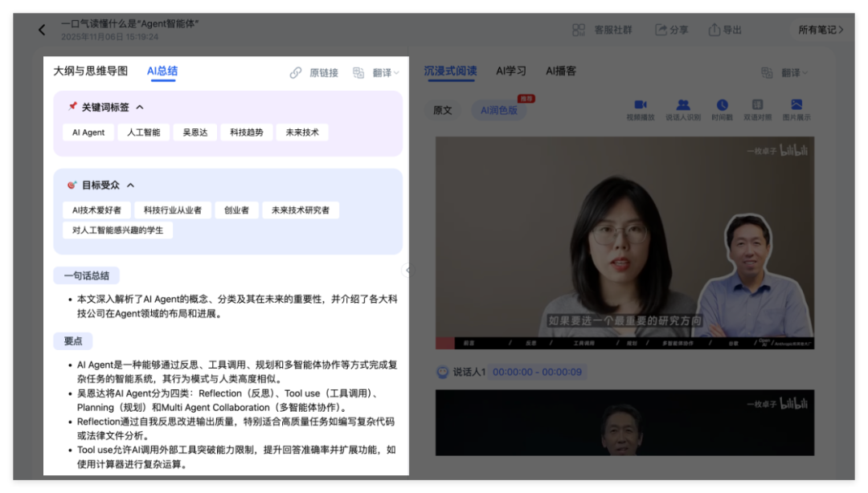Select the 科技趋势 keyword tag
The image size is (868, 493).
tap(247, 132)
